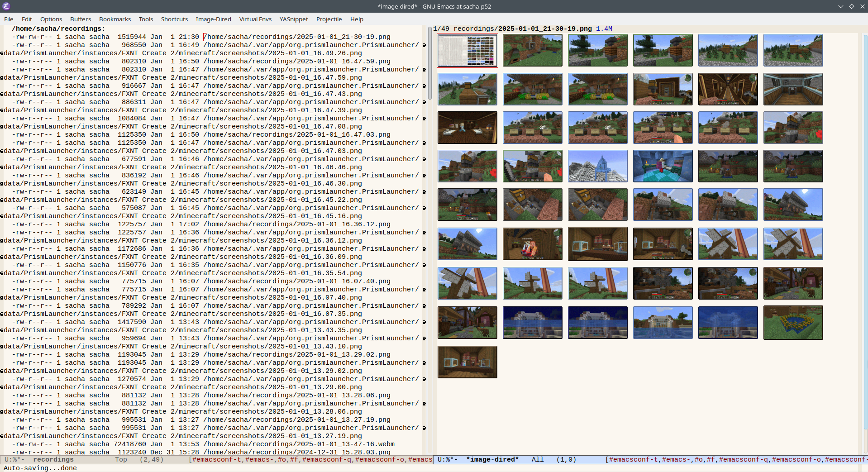The image size is (868, 472).
Task: Click the Emacs application icon in title bar
Action: [6, 6]
